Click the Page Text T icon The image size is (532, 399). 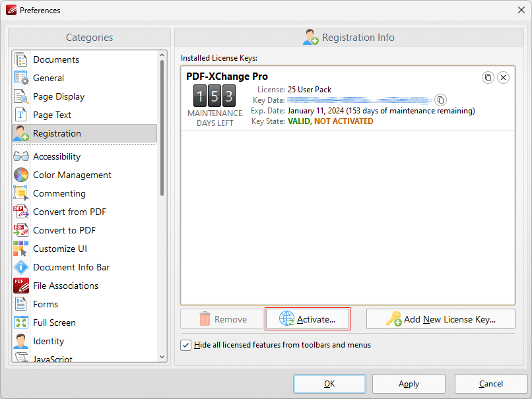pos(20,115)
